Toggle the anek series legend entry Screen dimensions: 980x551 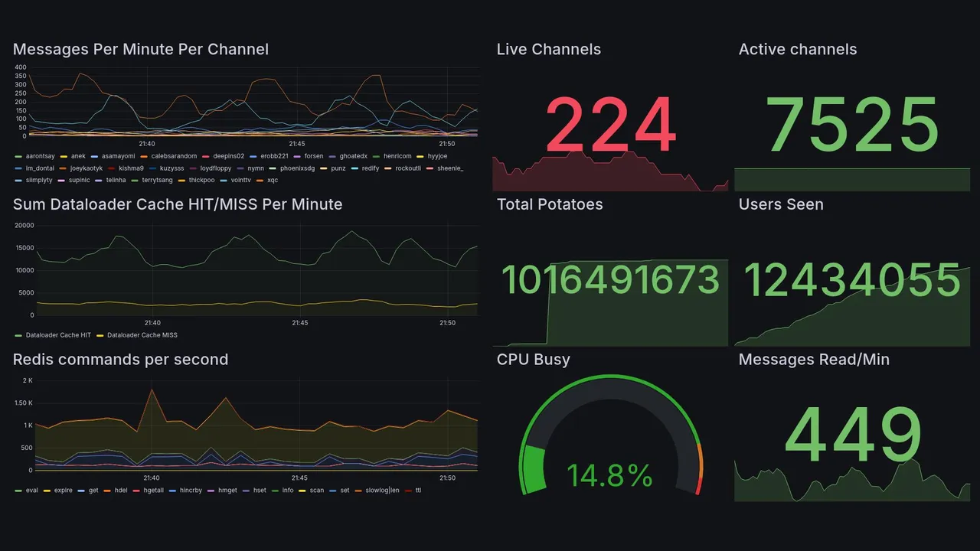(x=78, y=156)
